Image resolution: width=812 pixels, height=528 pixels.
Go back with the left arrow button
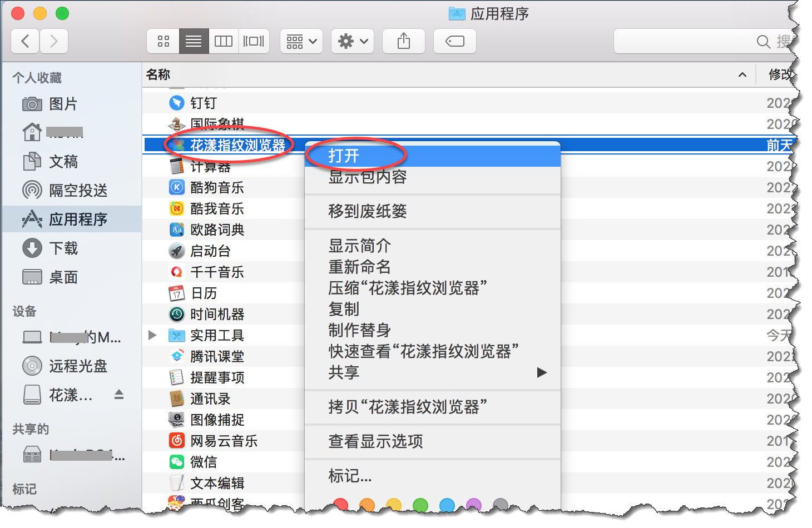(x=26, y=41)
